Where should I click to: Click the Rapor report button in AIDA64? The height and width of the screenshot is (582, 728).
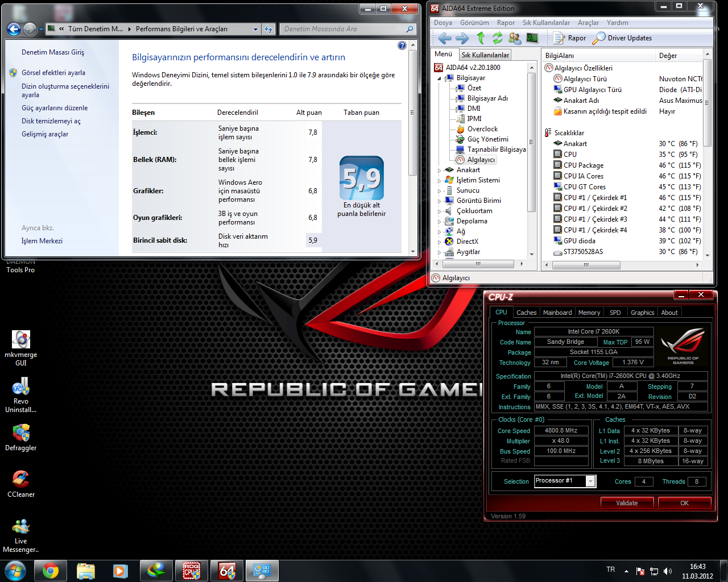[570, 38]
